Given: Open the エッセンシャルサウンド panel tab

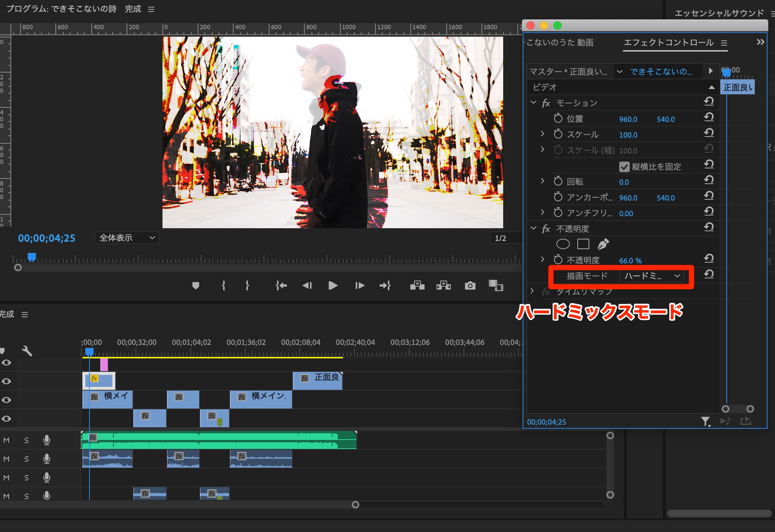Looking at the screenshot, I should [x=719, y=13].
